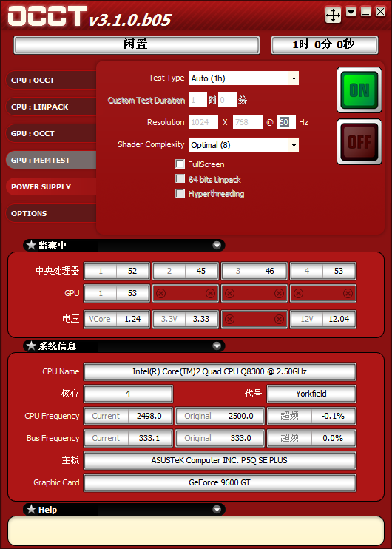The image size is (392, 549).
Task: Click the move window crosshair icon
Action: tap(333, 15)
